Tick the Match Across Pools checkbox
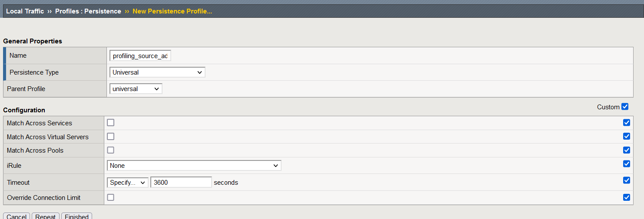Image resolution: width=644 pixels, height=219 pixels. [x=111, y=150]
